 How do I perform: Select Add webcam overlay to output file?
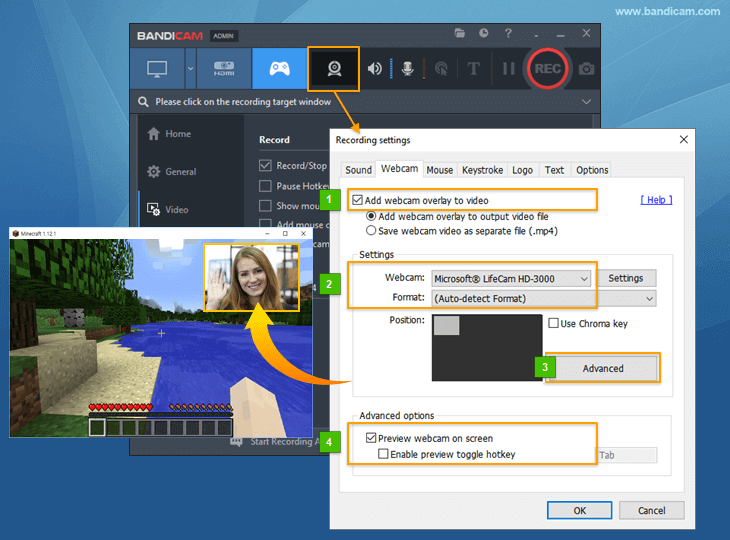click(371, 216)
